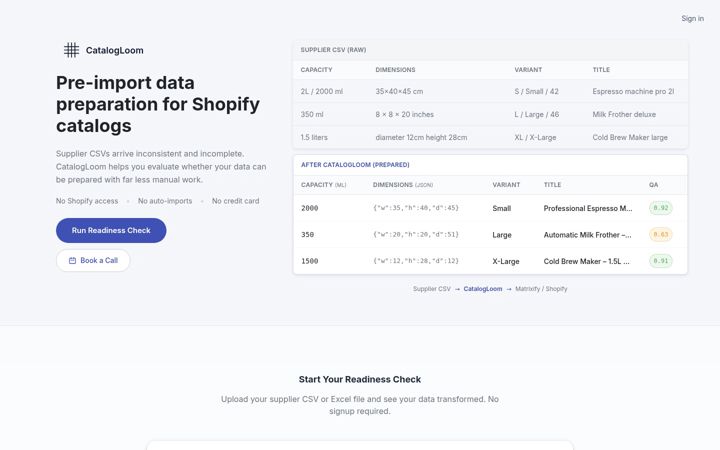Click the QA column header
The width and height of the screenshot is (720, 450).
653,185
